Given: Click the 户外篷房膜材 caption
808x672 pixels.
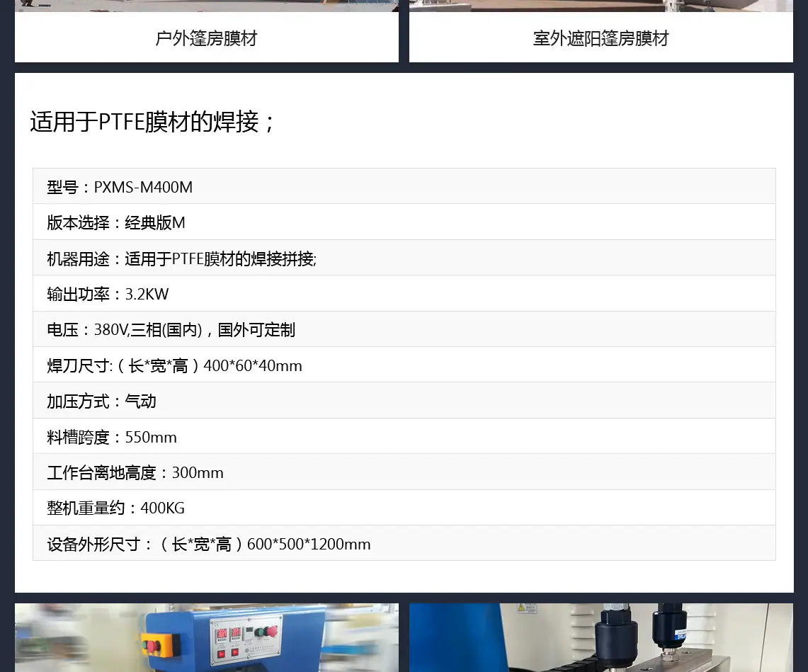Looking at the screenshot, I should [206, 38].
